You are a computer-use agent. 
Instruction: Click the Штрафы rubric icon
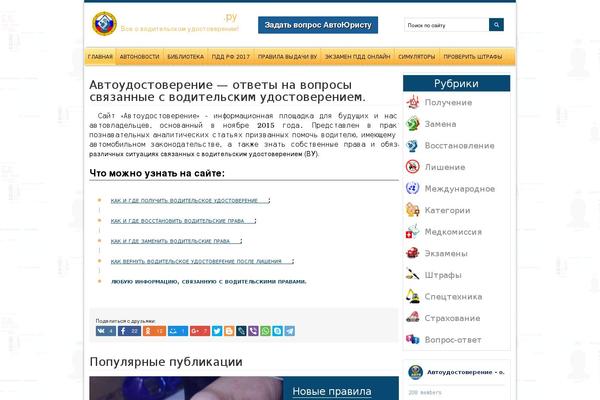point(412,275)
